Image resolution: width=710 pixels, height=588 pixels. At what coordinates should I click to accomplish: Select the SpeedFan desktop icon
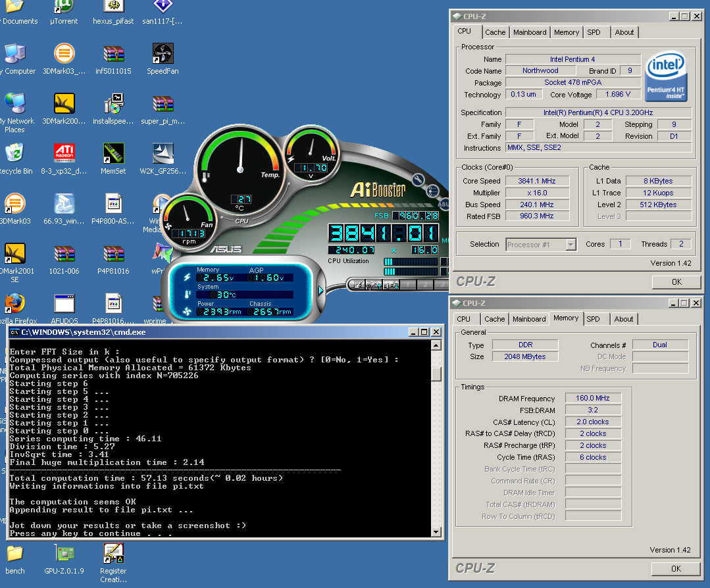coord(163,59)
